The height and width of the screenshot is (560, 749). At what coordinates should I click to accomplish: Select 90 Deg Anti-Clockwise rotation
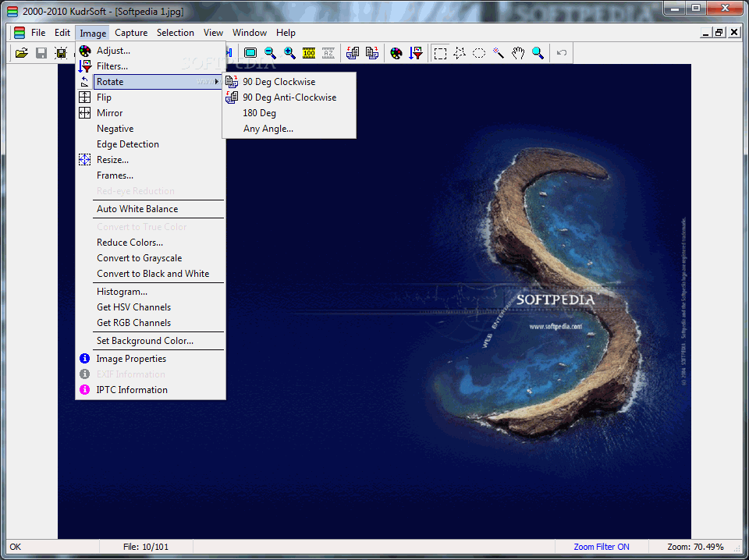tap(289, 97)
